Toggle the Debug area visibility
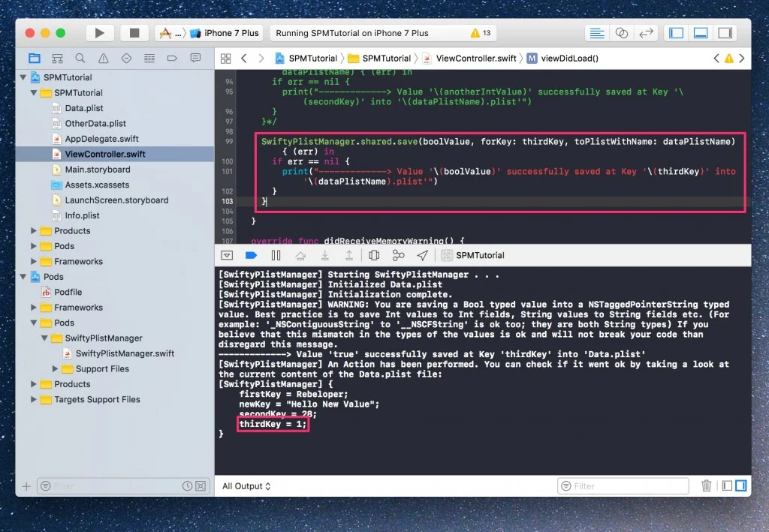 (x=701, y=33)
